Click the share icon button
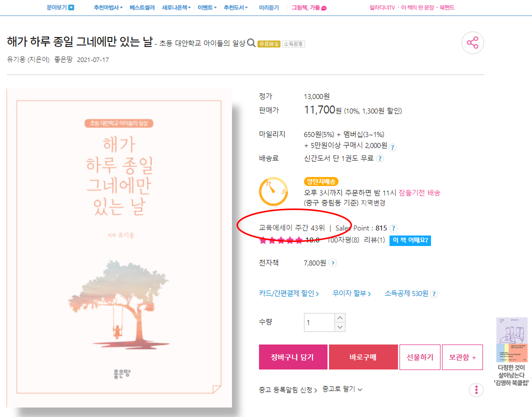Image resolution: width=532 pixels, height=417 pixels. pyautogui.click(x=472, y=43)
